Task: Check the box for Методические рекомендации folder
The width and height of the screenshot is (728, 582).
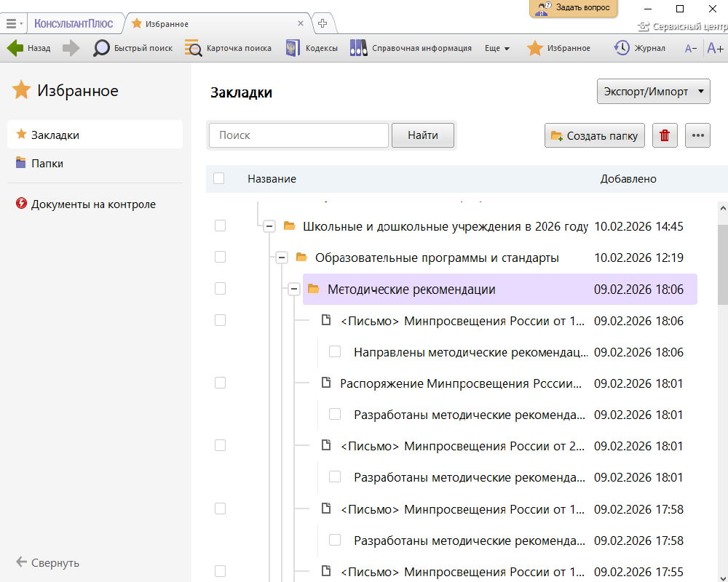Action: click(221, 289)
